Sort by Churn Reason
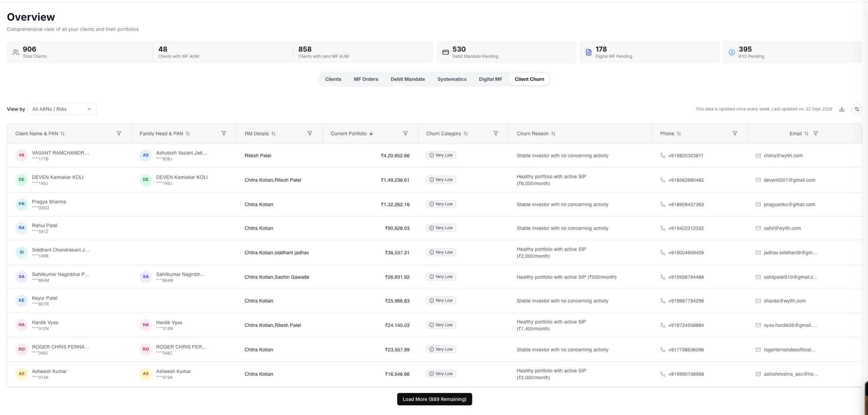This screenshot has width=868, height=415. (x=553, y=134)
